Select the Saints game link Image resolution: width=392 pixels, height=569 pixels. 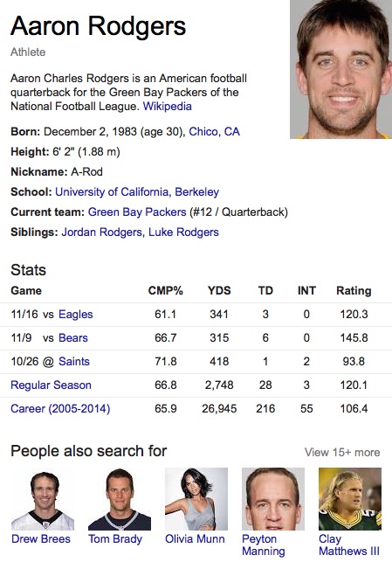(74, 362)
